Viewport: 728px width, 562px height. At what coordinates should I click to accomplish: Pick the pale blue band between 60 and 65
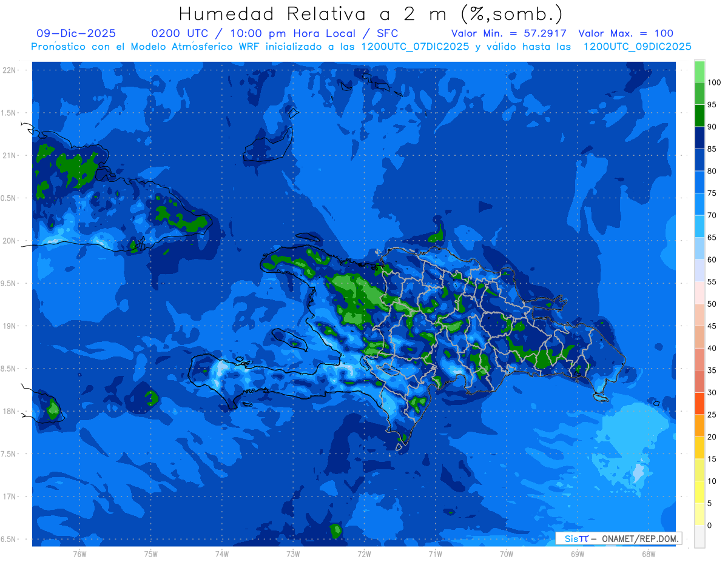699,249
